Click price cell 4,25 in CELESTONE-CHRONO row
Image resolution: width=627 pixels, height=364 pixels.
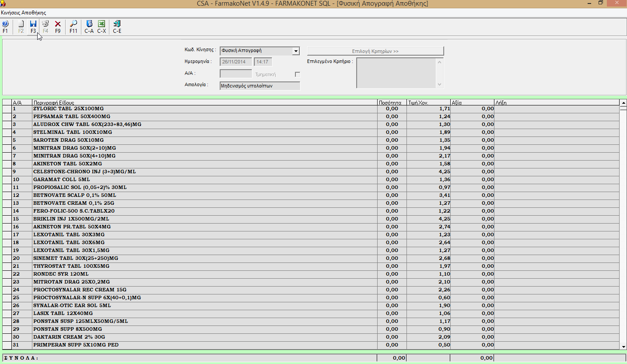429,171
